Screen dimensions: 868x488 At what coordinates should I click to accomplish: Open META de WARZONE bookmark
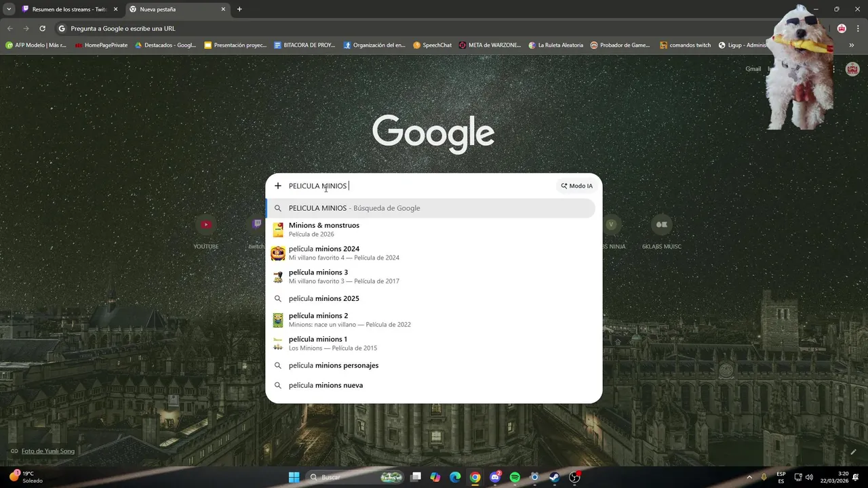[x=490, y=45]
